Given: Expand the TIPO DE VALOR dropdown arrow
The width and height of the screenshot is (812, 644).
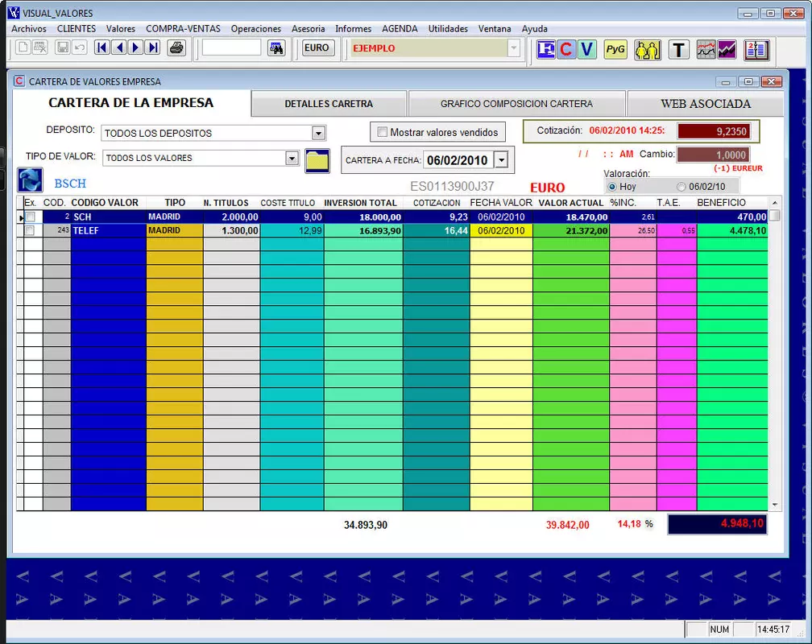Looking at the screenshot, I should pyautogui.click(x=292, y=158).
